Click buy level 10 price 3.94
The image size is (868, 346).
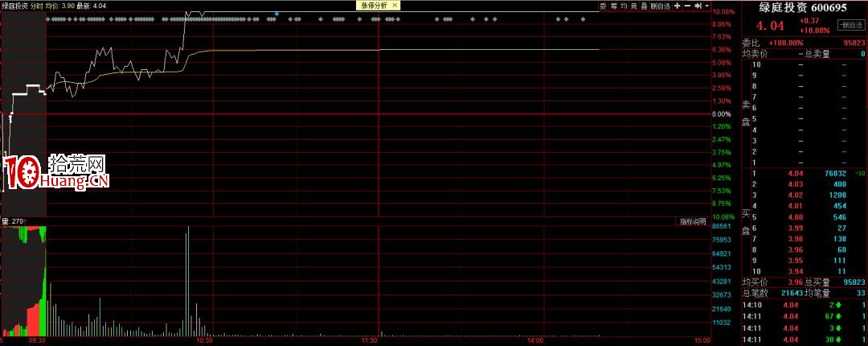795,270
